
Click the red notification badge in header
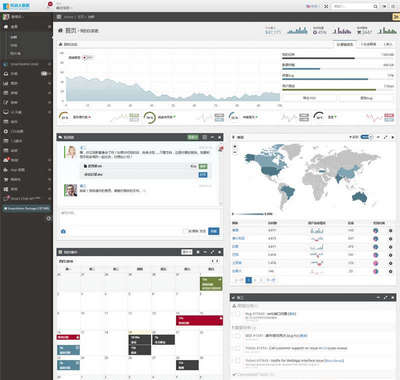(x=50, y=4)
